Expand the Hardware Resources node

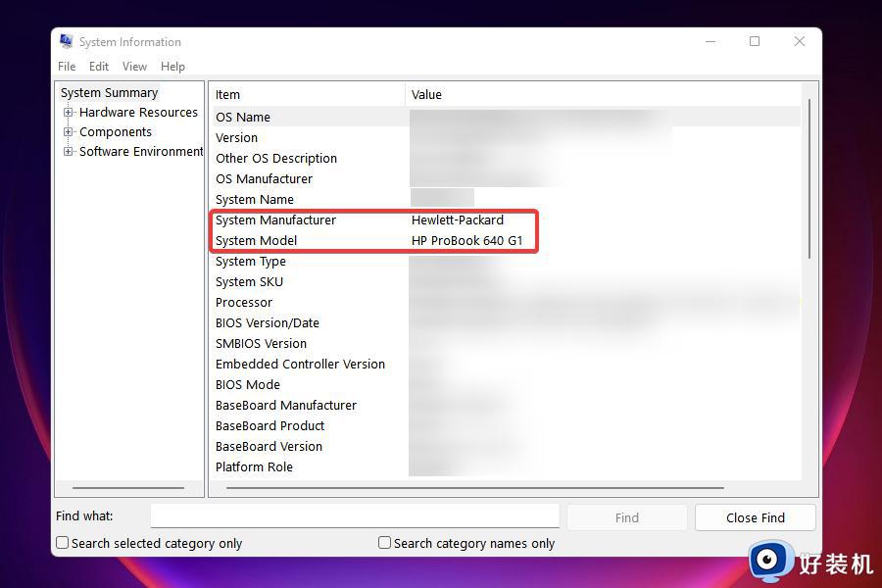[68, 112]
